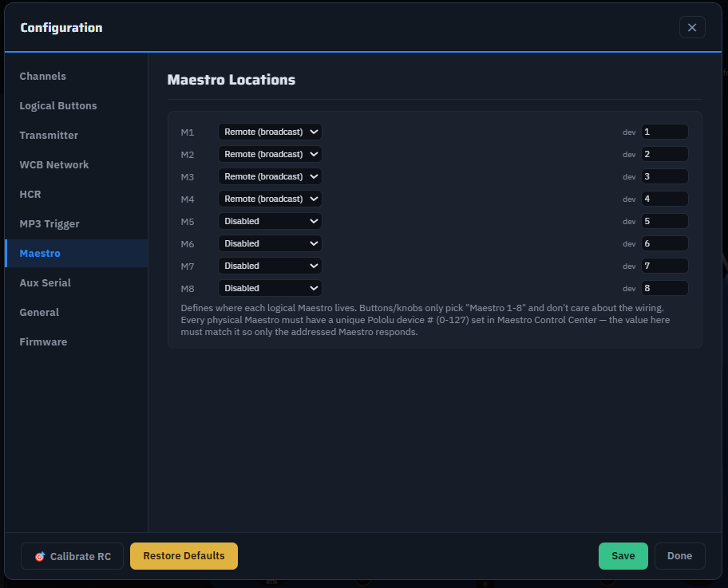Save the configuration
The height and width of the screenshot is (588, 728).
[623, 556]
